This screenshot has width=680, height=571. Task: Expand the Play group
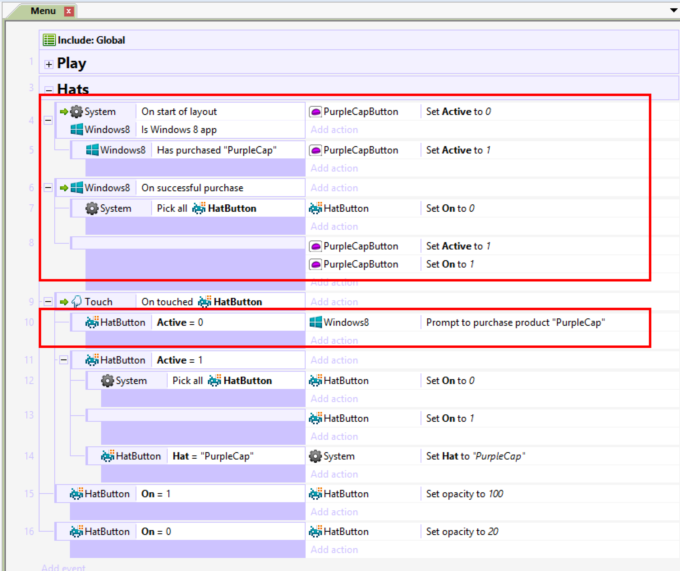pos(48,64)
